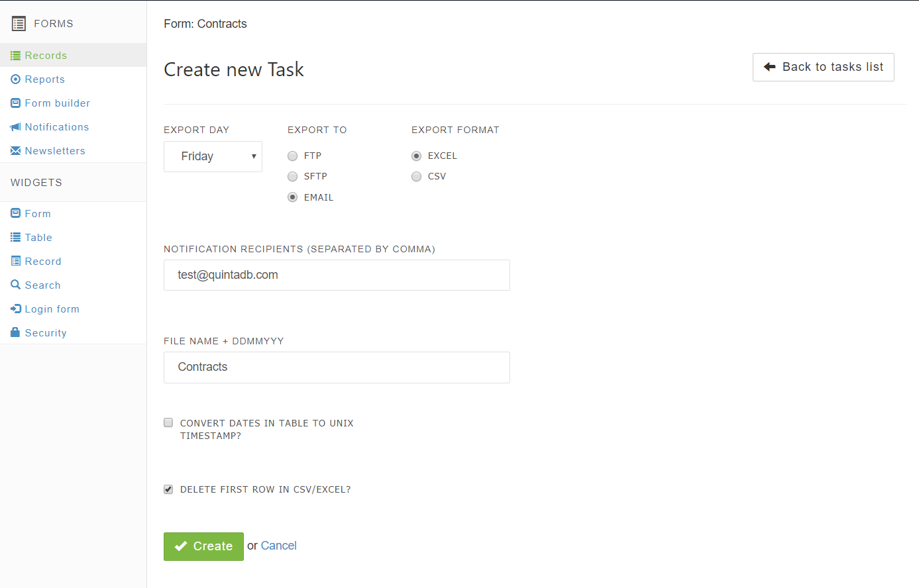Click the Form widget icon

tap(15, 214)
